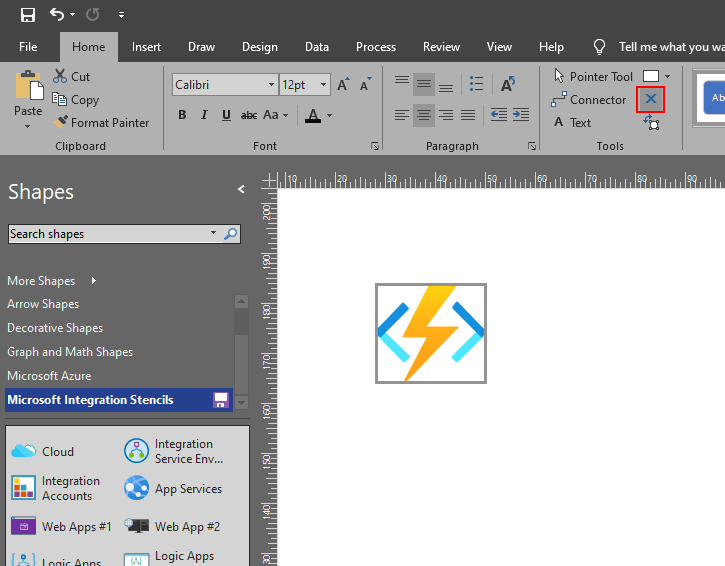This screenshot has height=566, width=725.
Task: Click the Redo icon
Action: click(x=92, y=15)
